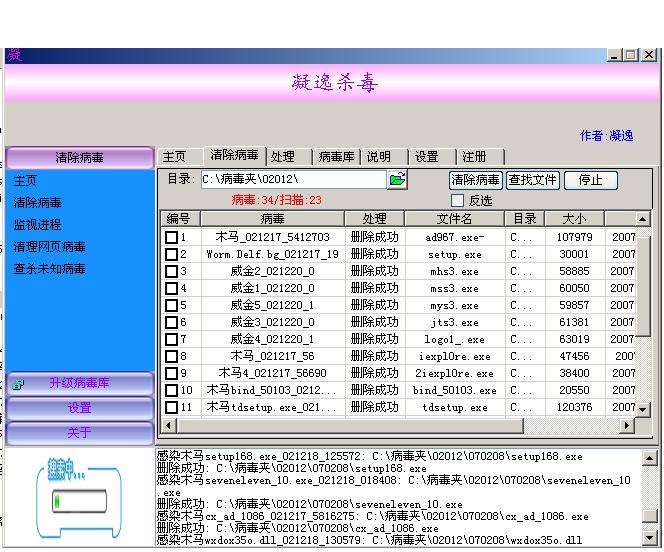Check the box for row 8 iexpl0re.exe

[171, 356]
